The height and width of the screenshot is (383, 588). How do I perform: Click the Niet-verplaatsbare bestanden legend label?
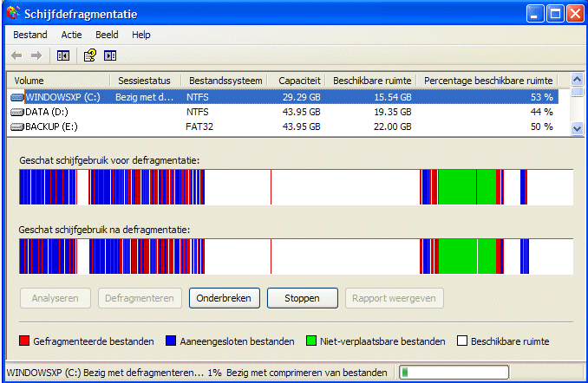pyautogui.click(x=382, y=341)
